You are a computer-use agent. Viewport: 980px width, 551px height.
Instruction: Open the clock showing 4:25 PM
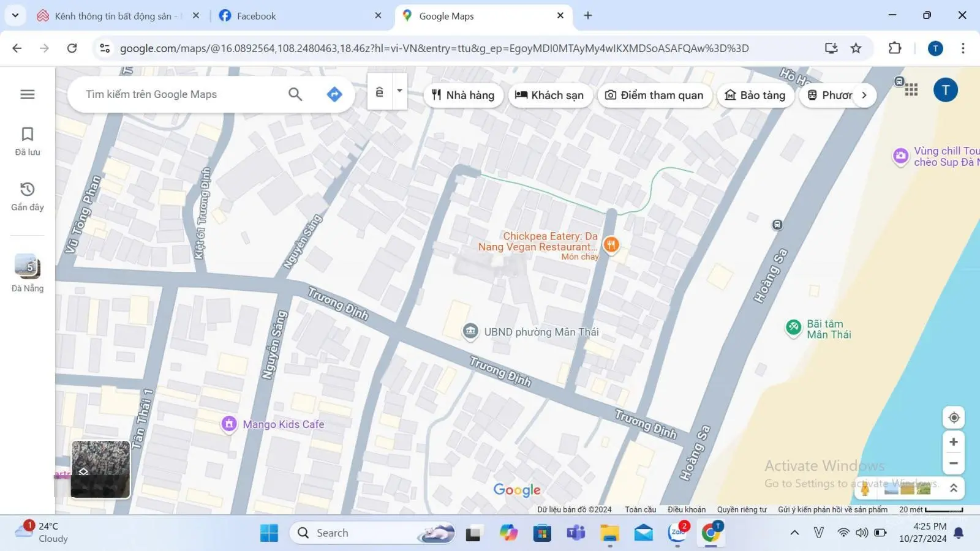tap(922, 533)
